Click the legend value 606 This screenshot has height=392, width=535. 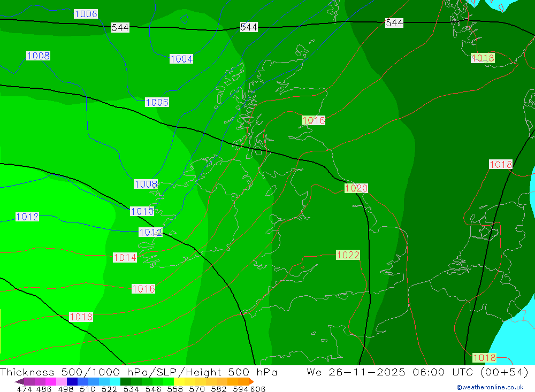258,389
